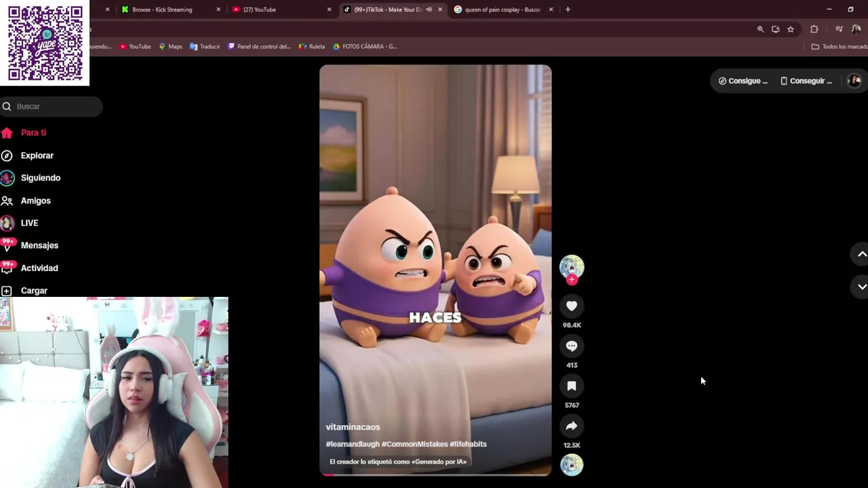Open vitaminacaos creator username
The image size is (868, 488).
pyautogui.click(x=353, y=427)
